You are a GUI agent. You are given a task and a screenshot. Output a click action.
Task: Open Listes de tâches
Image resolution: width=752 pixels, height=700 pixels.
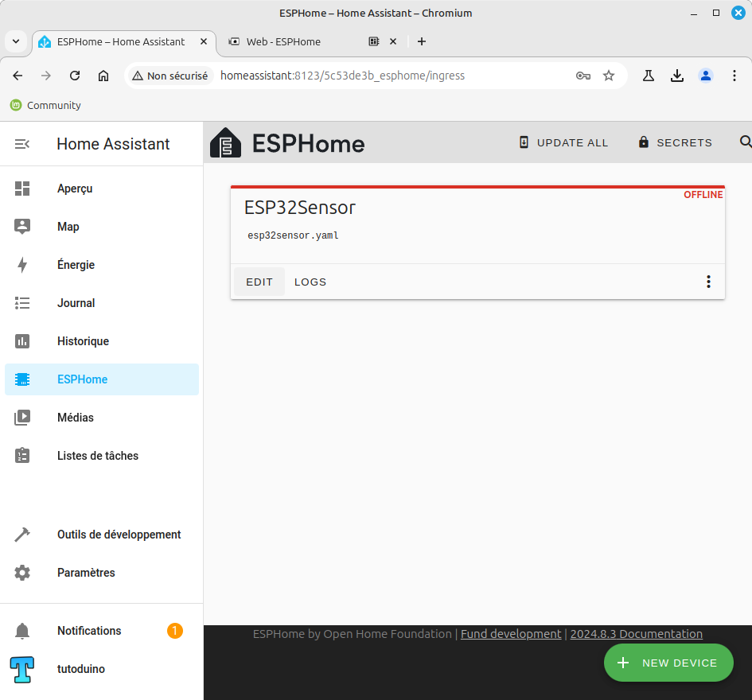point(102,456)
